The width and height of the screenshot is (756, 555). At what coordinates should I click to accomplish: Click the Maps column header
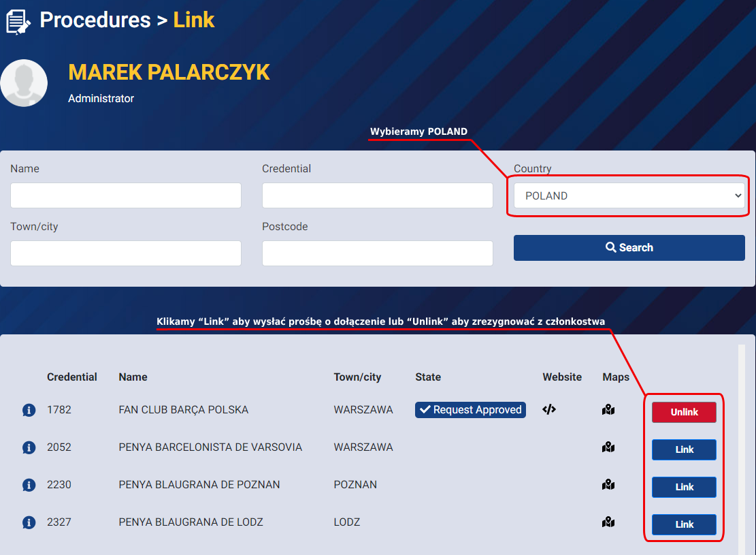[616, 377]
